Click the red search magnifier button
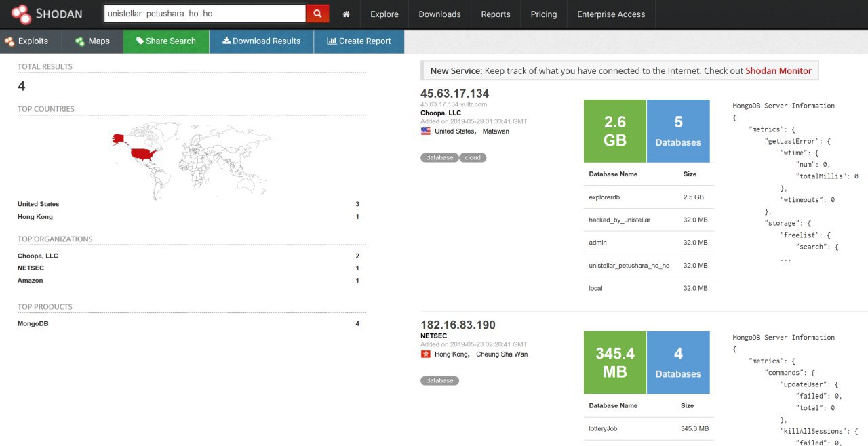868x446 pixels. point(317,14)
